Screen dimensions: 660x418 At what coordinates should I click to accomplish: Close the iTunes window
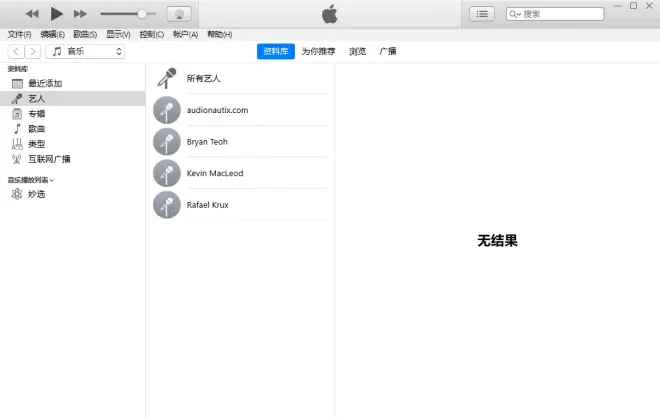[x=649, y=6]
